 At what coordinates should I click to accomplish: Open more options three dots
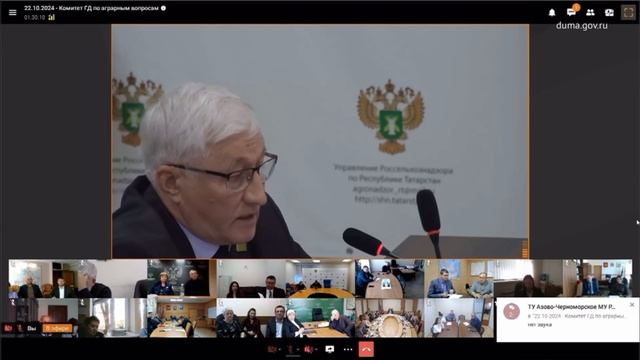pyautogui.click(x=348, y=349)
